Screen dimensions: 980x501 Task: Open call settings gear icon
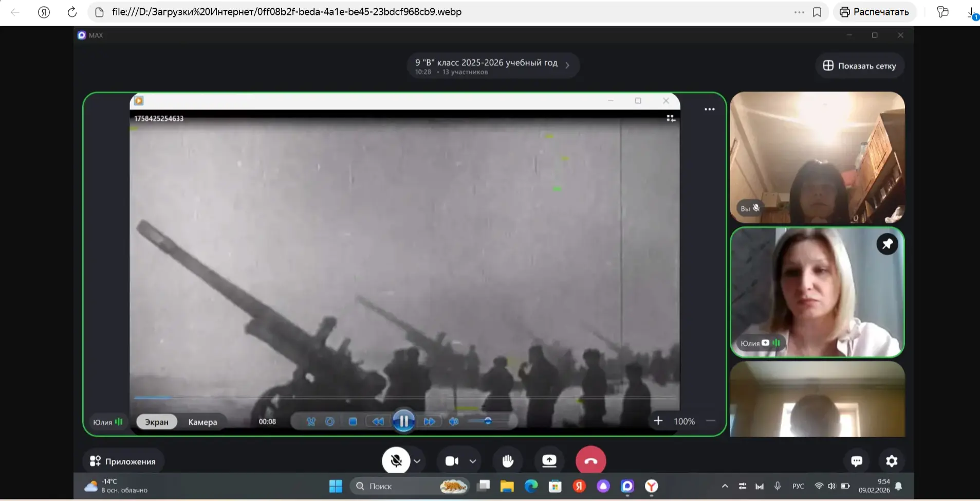click(892, 461)
